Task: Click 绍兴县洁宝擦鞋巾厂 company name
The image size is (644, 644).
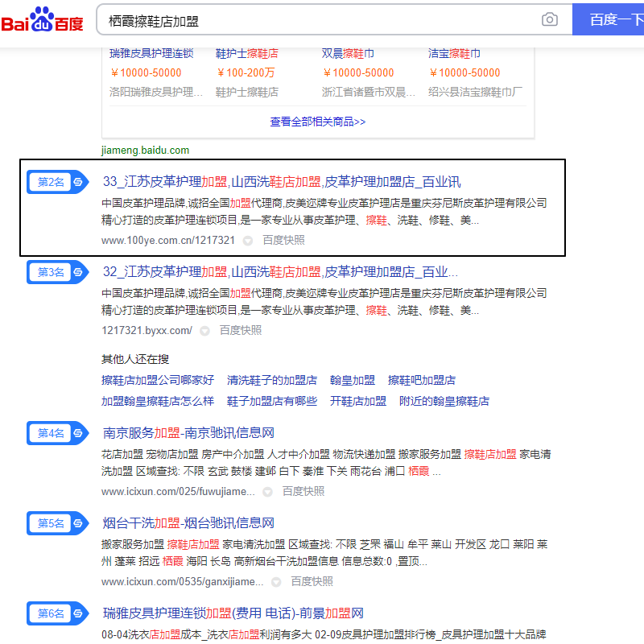Action: [x=475, y=92]
